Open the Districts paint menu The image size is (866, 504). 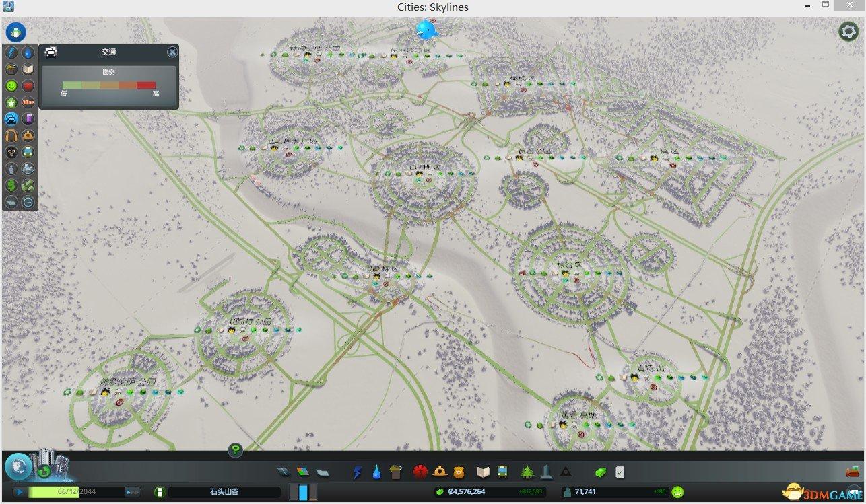coord(323,472)
